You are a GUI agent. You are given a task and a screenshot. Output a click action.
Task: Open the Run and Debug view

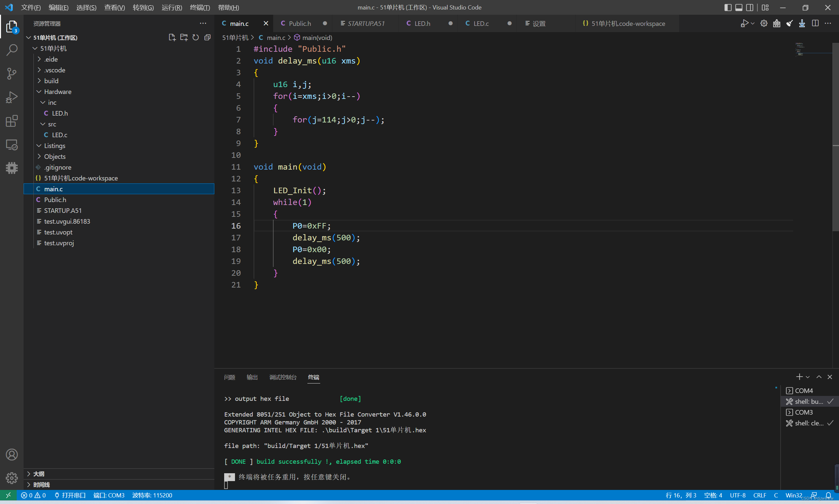point(11,97)
